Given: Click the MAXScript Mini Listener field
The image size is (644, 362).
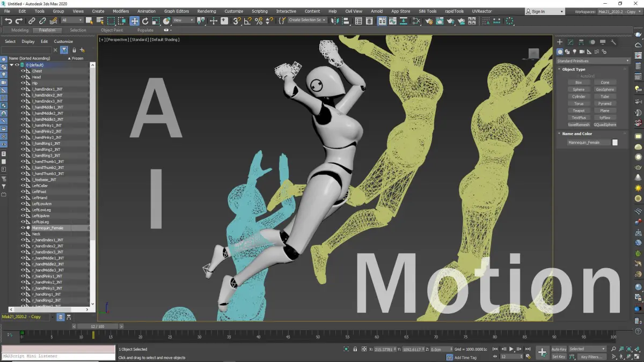Looking at the screenshot, I should (x=58, y=356).
